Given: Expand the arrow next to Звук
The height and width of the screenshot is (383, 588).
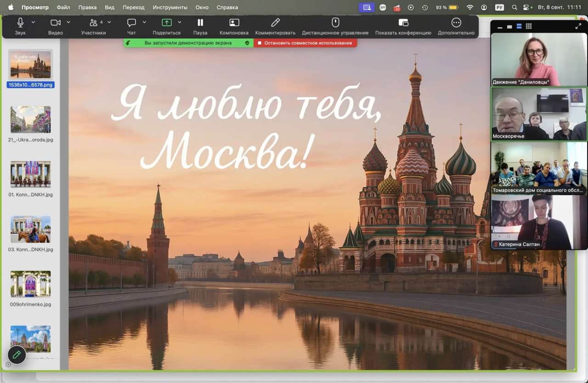Looking at the screenshot, I should point(33,22).
